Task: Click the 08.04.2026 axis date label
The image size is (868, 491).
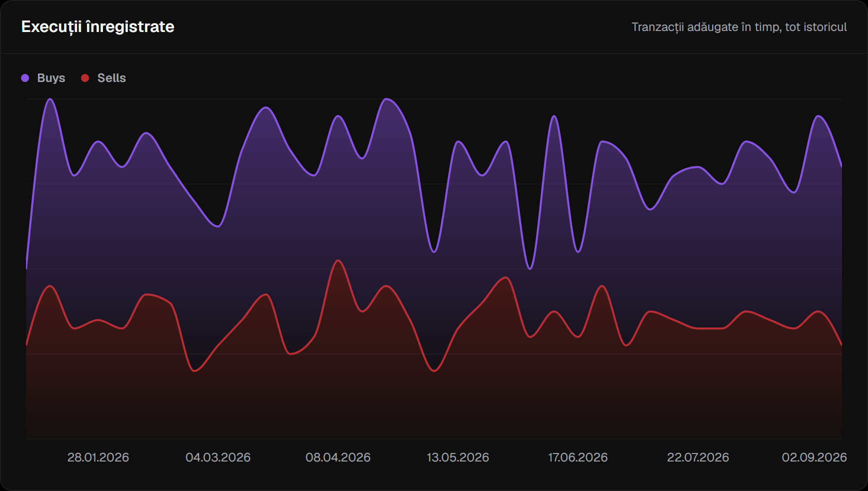Action: tap(338, 457)
